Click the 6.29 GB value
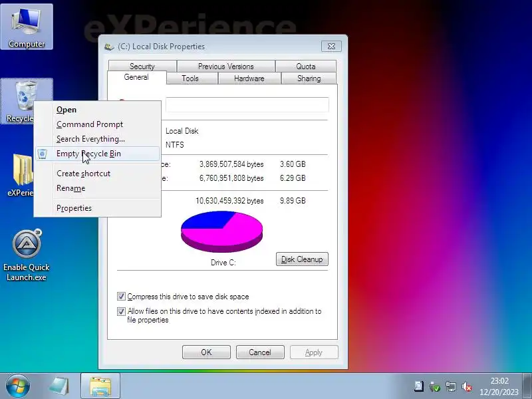Screen dimensions: 532x399 293,178
